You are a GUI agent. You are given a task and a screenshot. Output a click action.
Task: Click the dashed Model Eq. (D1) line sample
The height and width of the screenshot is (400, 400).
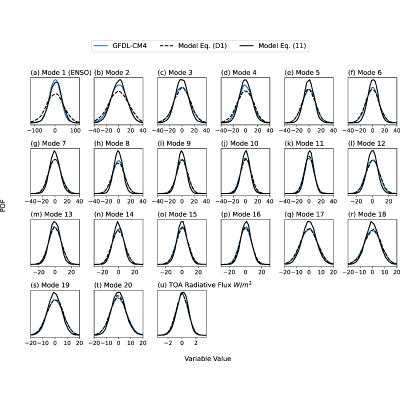[167, 46]
